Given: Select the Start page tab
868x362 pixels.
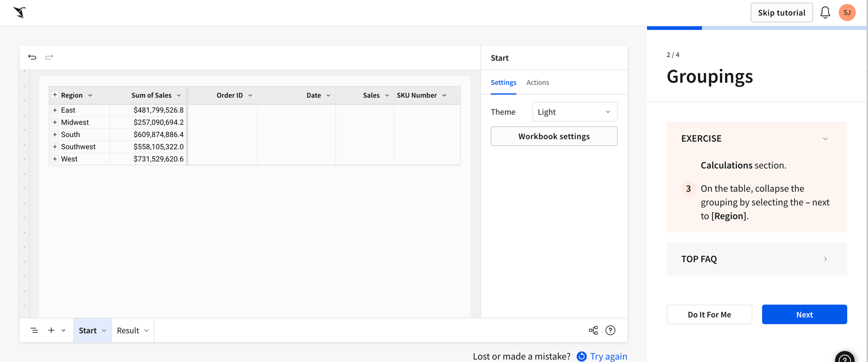Looking at the screenshot, I should coord(88,331).
